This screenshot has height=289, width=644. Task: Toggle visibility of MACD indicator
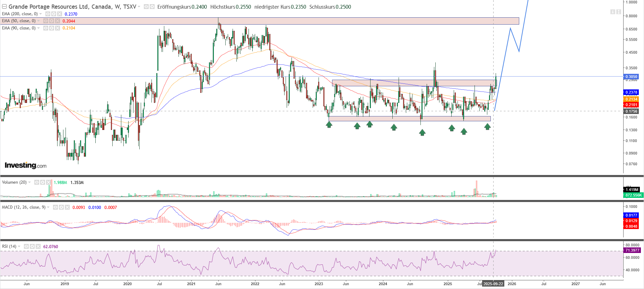tap(55, 207)
